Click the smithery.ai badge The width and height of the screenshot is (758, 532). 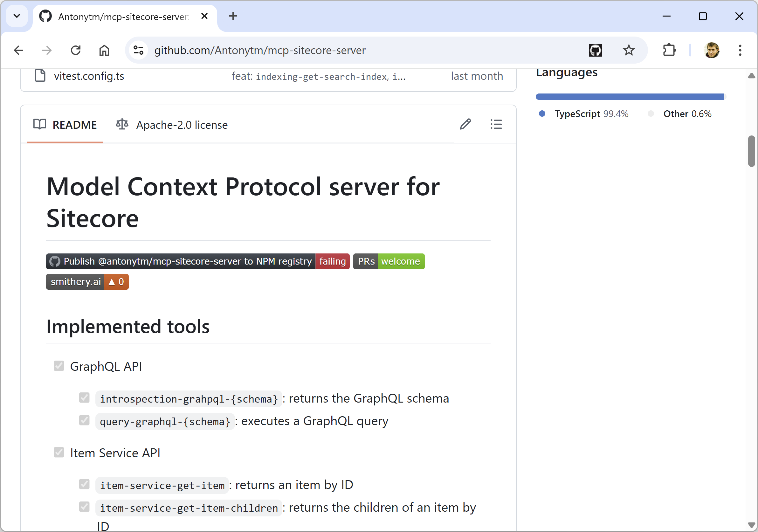(x=76, y=281)
